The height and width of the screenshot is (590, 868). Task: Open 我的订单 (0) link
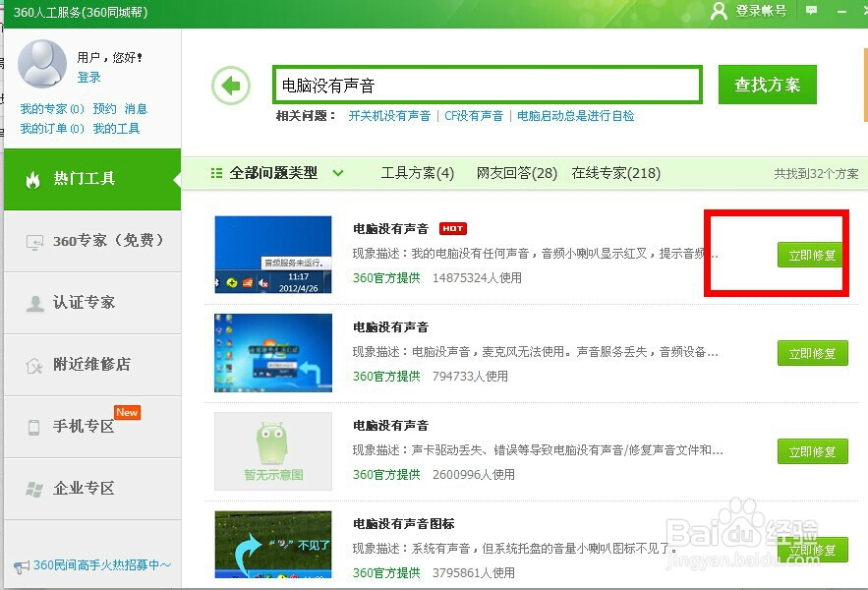pos(52,129)
